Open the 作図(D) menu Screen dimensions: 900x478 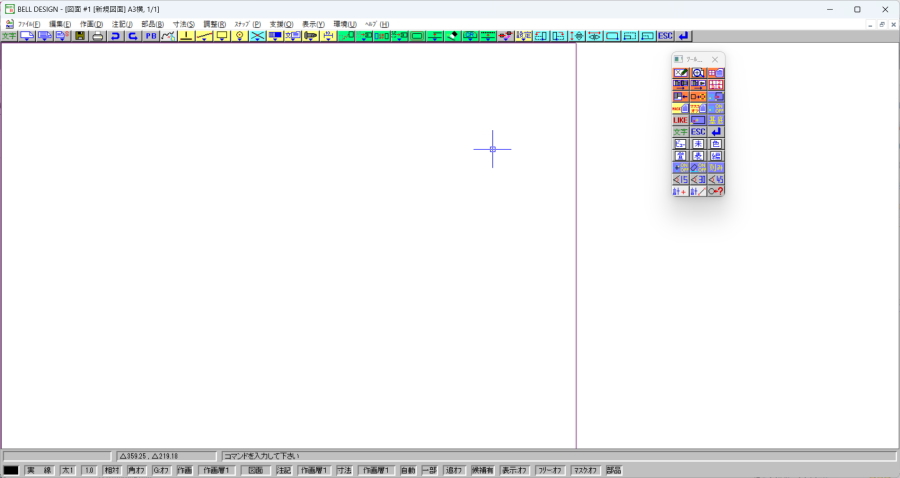91,24
